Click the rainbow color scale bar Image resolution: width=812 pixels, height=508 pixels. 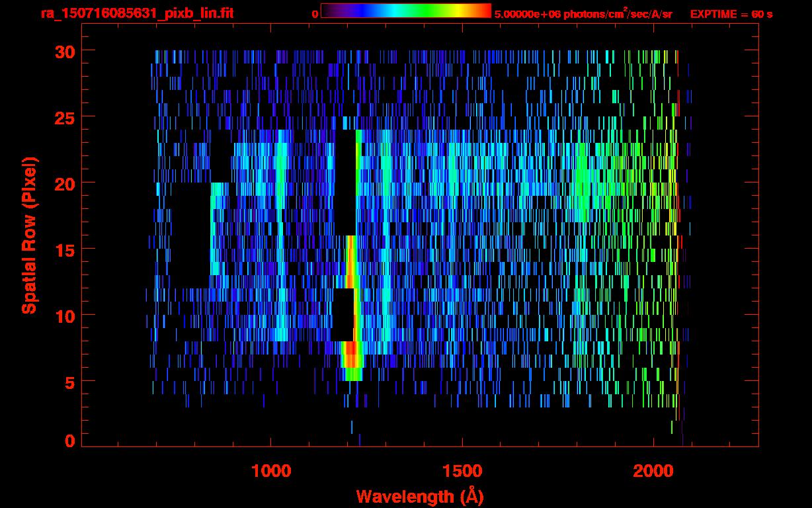(406, 11)
